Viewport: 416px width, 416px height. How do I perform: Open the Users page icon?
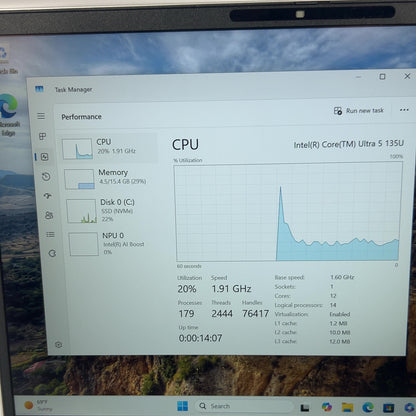pos(49,215)
